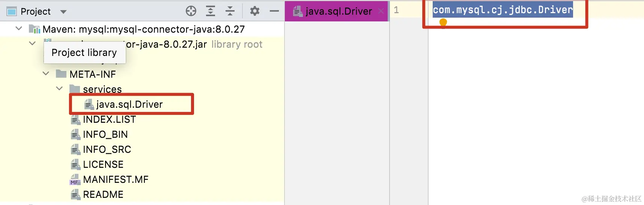The image size is (644, 205).
Task: Collapse the META-INF folder
Action: pos(46,74)
